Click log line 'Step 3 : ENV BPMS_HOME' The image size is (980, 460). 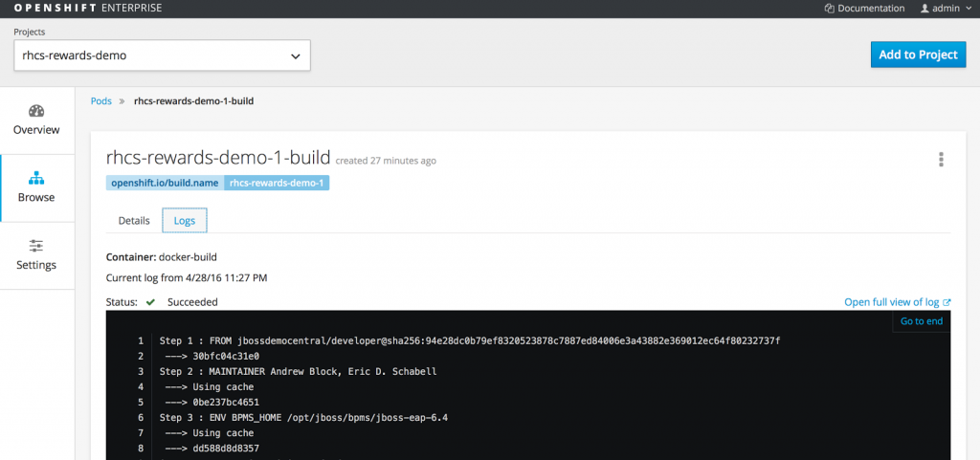[303, 418]
